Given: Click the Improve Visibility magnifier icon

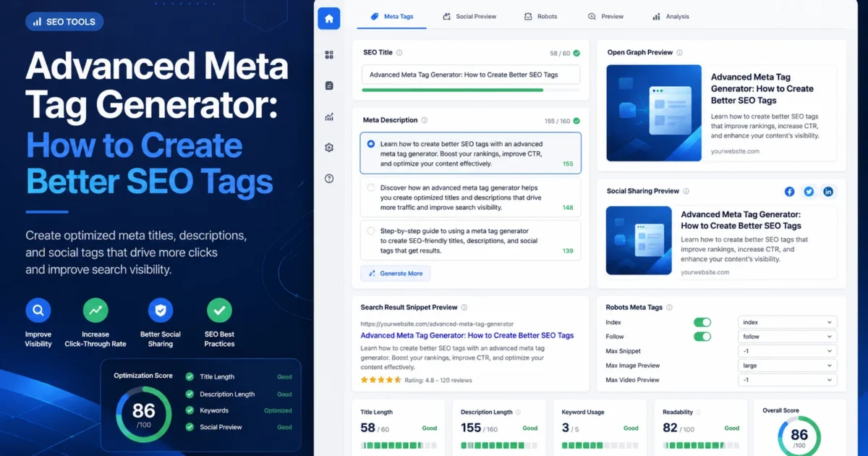Looking at the screenshot, I should coord(38,311).
